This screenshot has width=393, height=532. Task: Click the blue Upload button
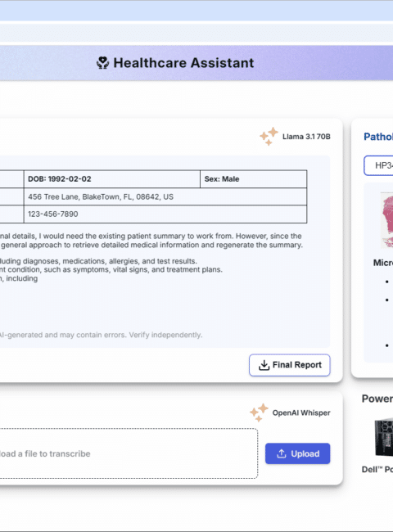pos(298,453)
